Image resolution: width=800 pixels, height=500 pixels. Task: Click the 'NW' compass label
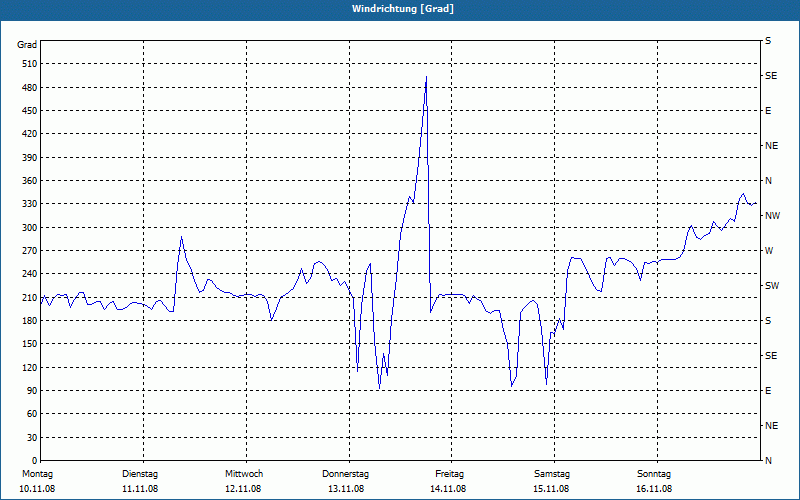point(772,216)
